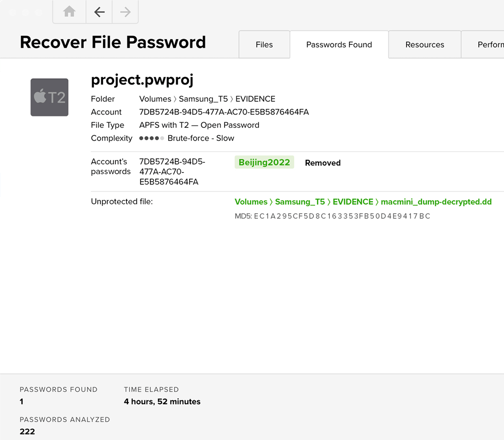The width and height of the screenshot is (504, 440).
Task: Click the Complexity dots indicator
Action: [152, 138]
